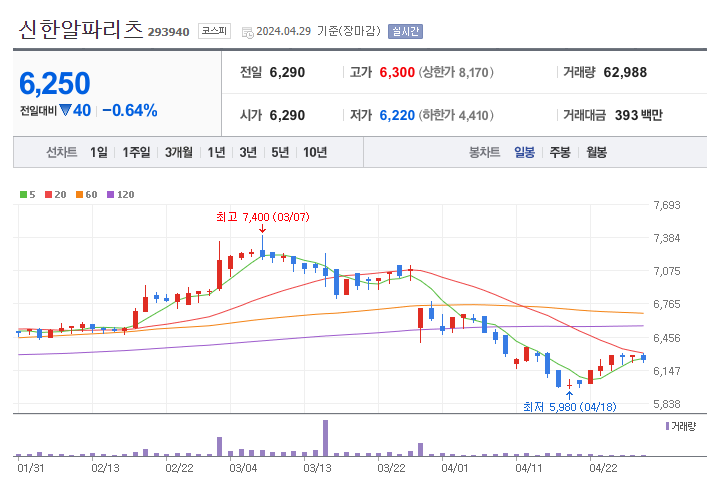Click the change rate -0.64%
The image size is (707, 480).
coord(130,110)
